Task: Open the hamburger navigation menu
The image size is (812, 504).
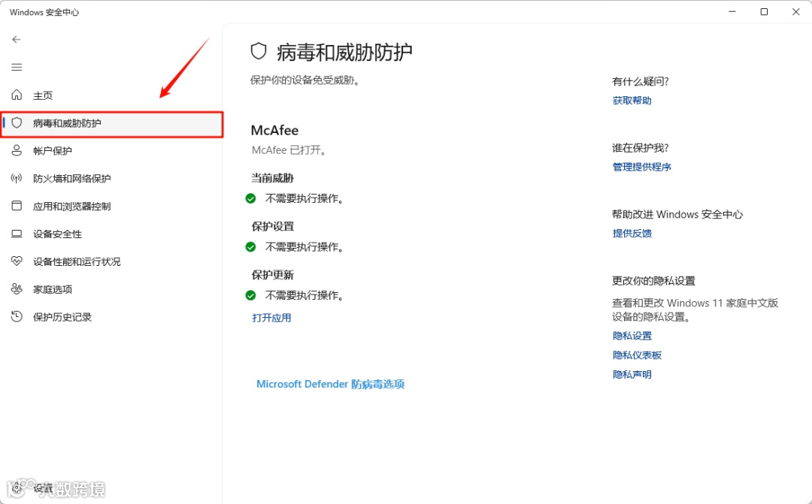Action: click(x=17, y=68)
